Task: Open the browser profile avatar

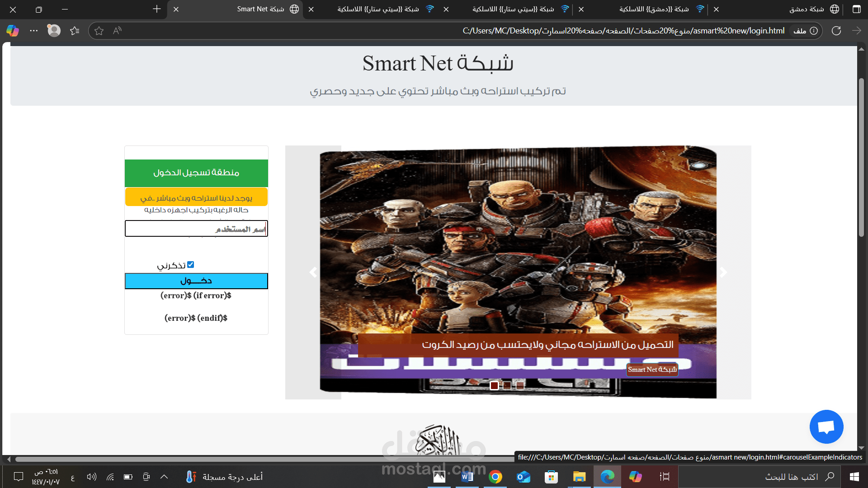Action: click(54, 31)
